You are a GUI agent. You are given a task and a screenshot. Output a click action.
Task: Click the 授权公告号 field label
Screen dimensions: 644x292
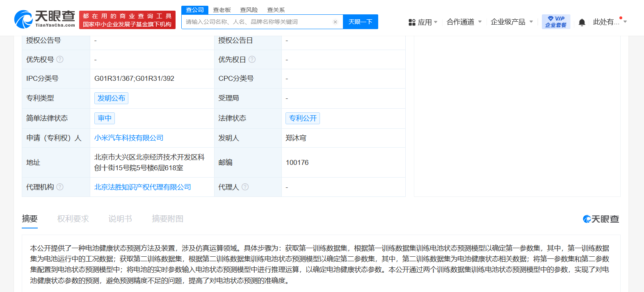tap(43, 41)
